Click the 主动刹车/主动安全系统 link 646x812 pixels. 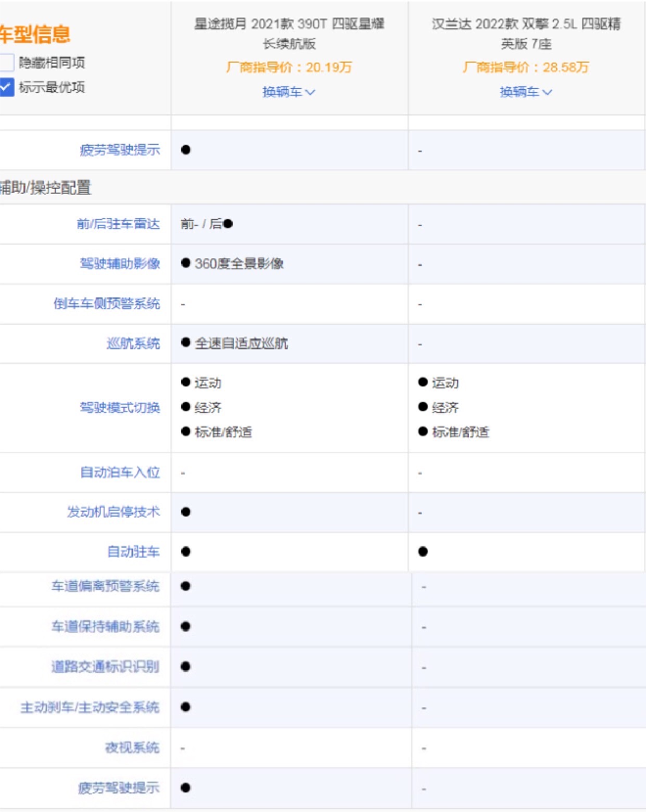[90, 707]
